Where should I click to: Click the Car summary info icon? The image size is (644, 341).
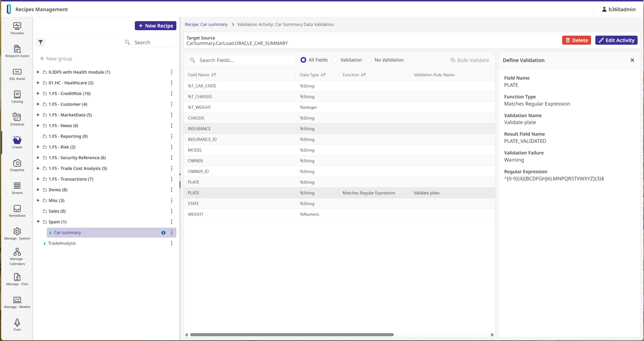coord(163,233)
